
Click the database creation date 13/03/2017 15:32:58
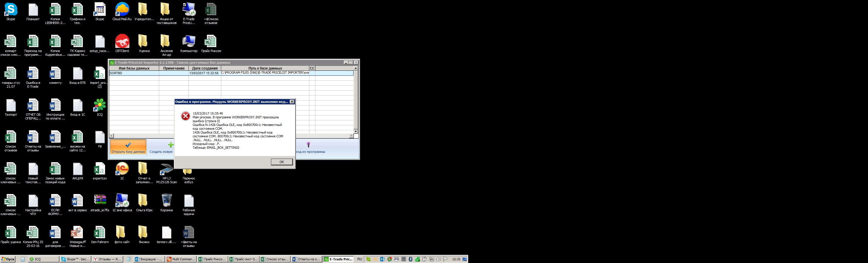click(x=204, y=73)
